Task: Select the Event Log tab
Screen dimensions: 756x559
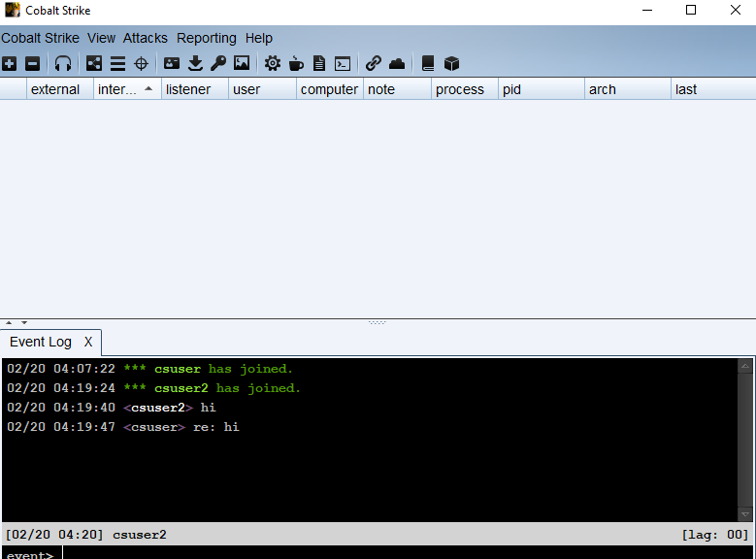Action: point(41,342)
